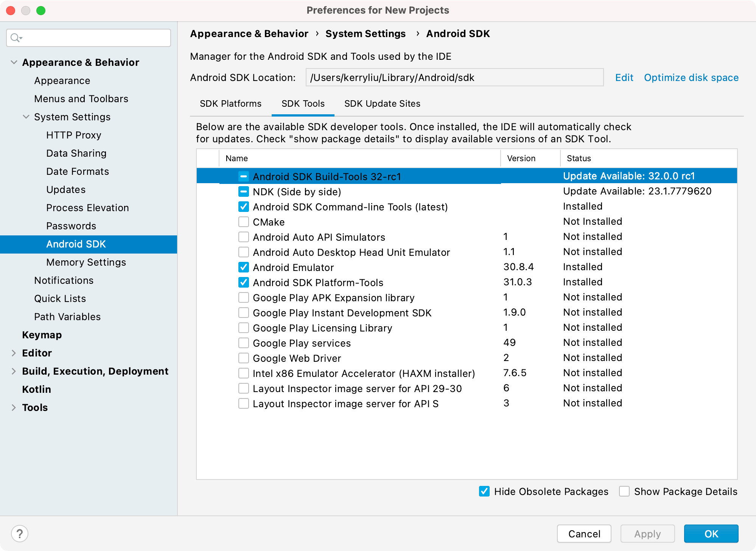
Task: Check Android Auto Desktop Head Unit Emulator
Action: 244,252
